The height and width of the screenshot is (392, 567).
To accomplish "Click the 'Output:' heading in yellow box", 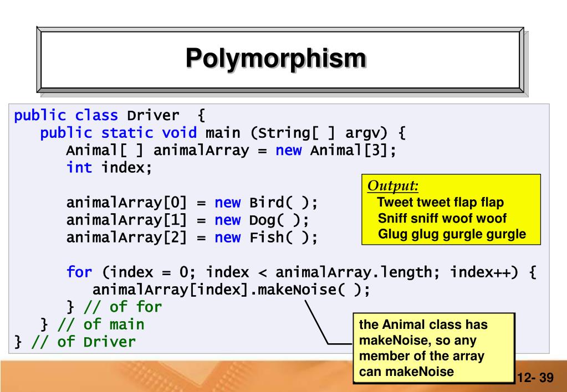I will pos(393,185).
